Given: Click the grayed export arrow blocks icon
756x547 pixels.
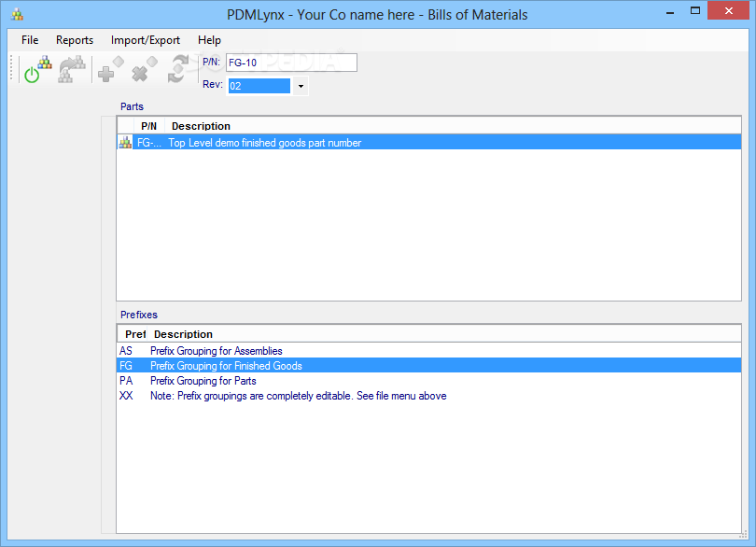Looking at the screenshot, I should tap(71, 69).
